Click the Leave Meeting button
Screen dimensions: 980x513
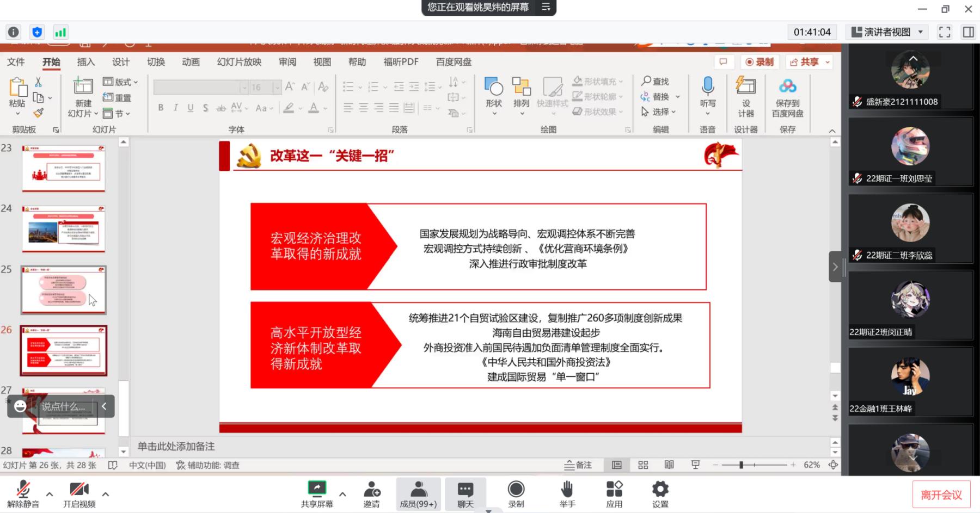point(941,495)
